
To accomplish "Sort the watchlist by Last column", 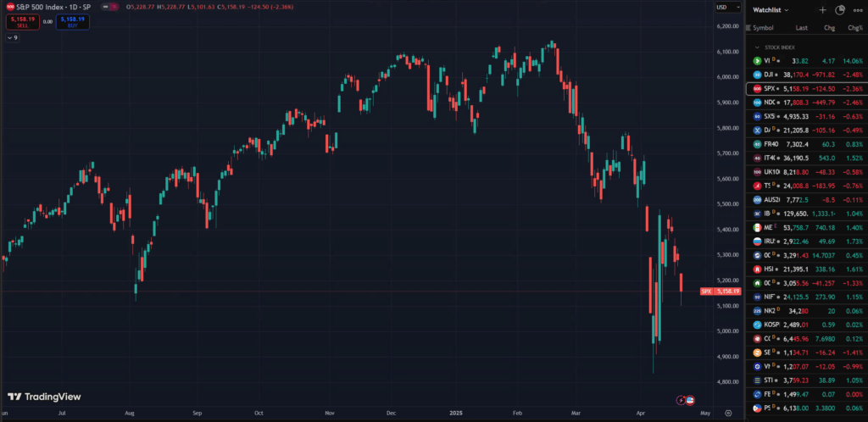I will tap(802, 28).
